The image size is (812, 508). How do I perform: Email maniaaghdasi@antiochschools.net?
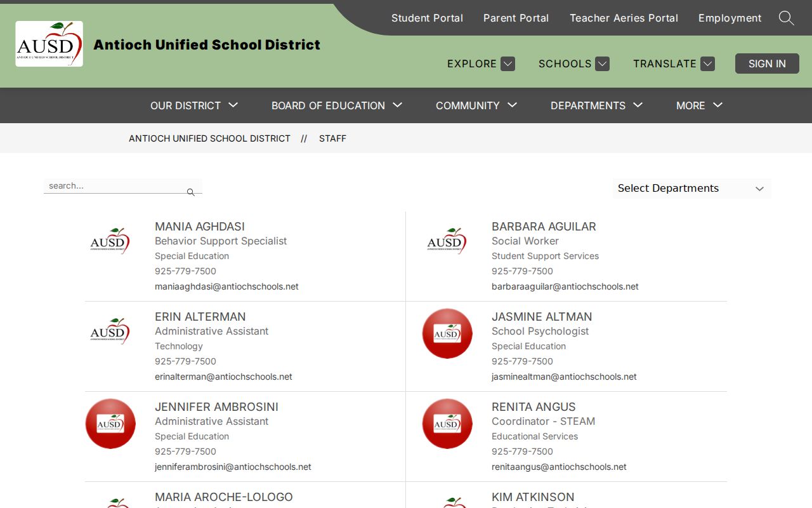pyautogui.click(x=226, y=286)
